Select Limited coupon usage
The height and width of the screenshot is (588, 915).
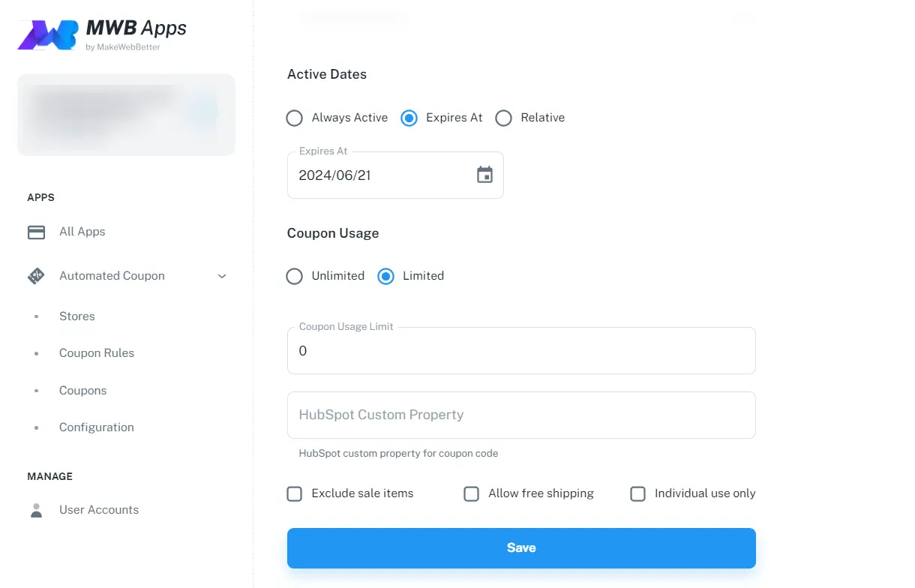tap(385, 276)
